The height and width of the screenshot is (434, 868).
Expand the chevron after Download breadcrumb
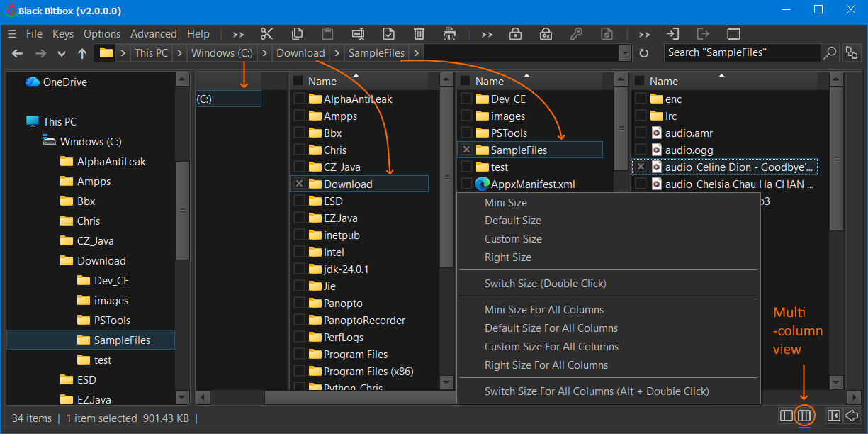point(336,53)
